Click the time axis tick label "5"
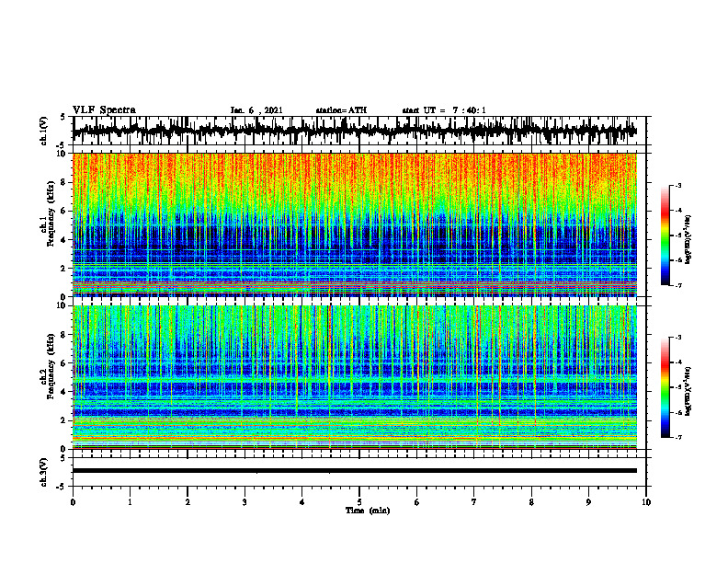 coord(359,502)
